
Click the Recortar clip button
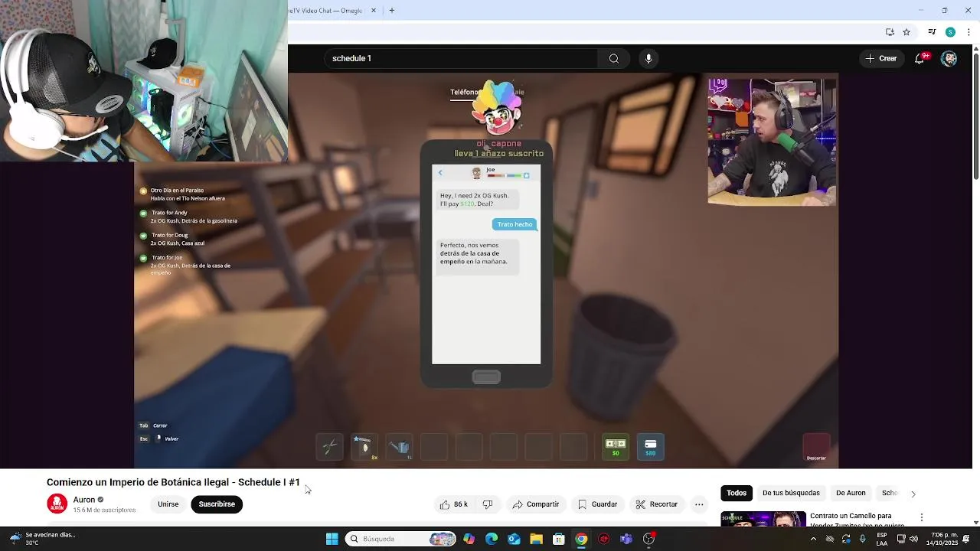tap(657, 504)
